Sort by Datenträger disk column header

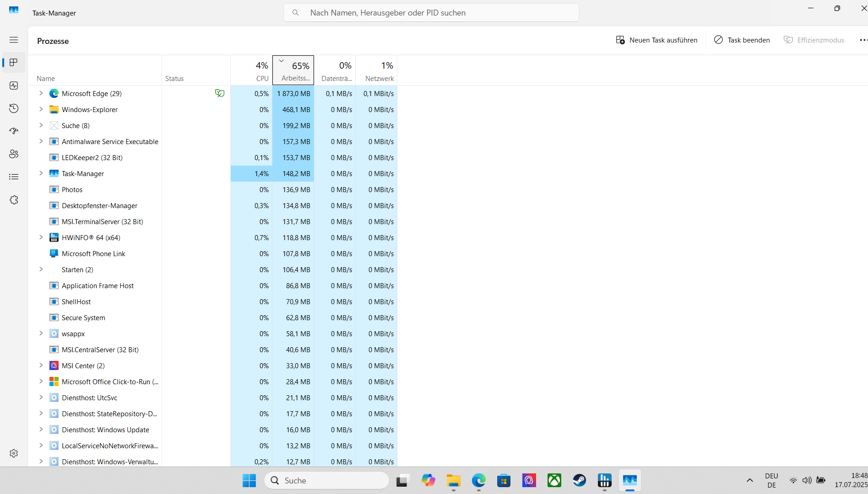click(335, 70)
